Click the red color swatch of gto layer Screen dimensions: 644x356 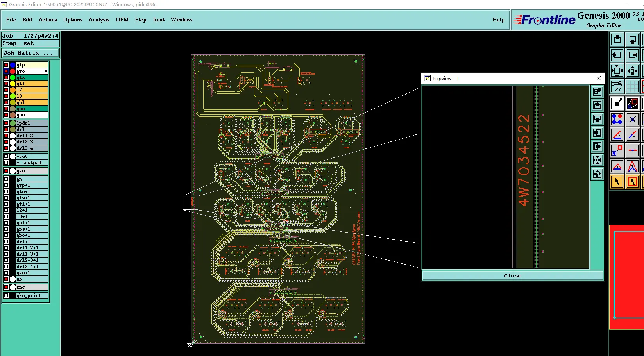[13, 71]
